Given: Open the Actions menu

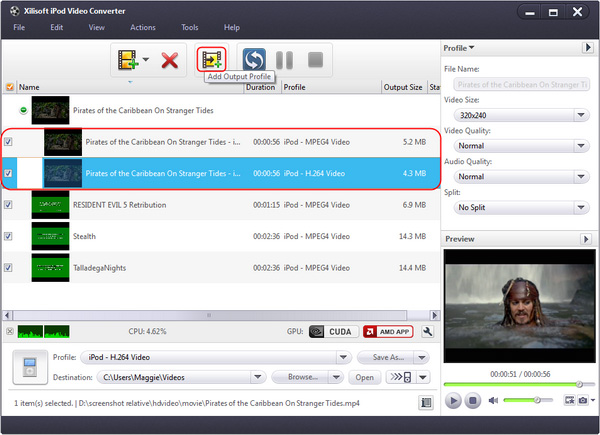Looking at the screenshot, I should click(143, 27).
